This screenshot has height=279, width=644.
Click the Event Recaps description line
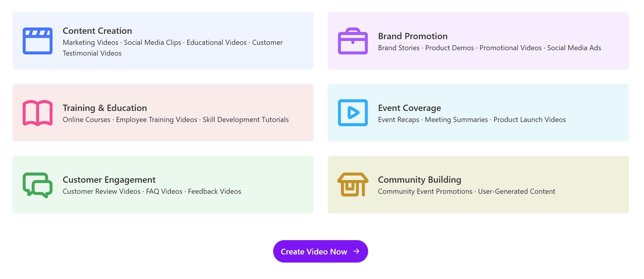coord(472,120)
